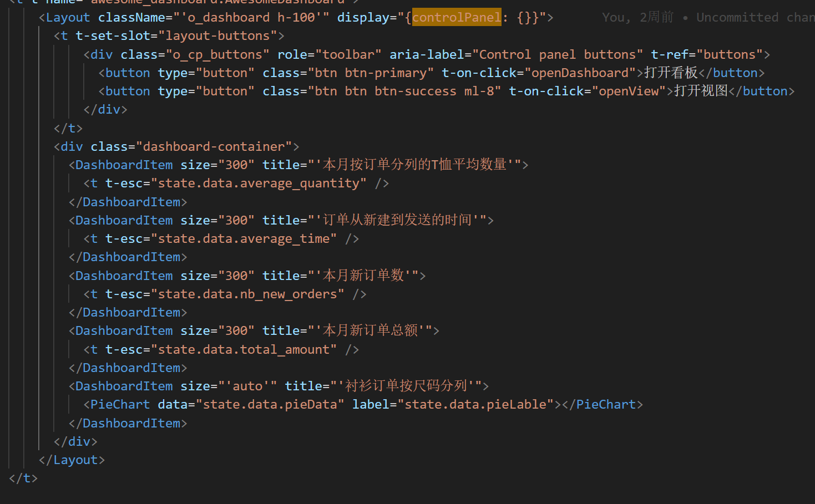This screenshot has height=504, width=815.
Task: Place cursor on openDashboard click handler
Action: [x=580, y=73]
